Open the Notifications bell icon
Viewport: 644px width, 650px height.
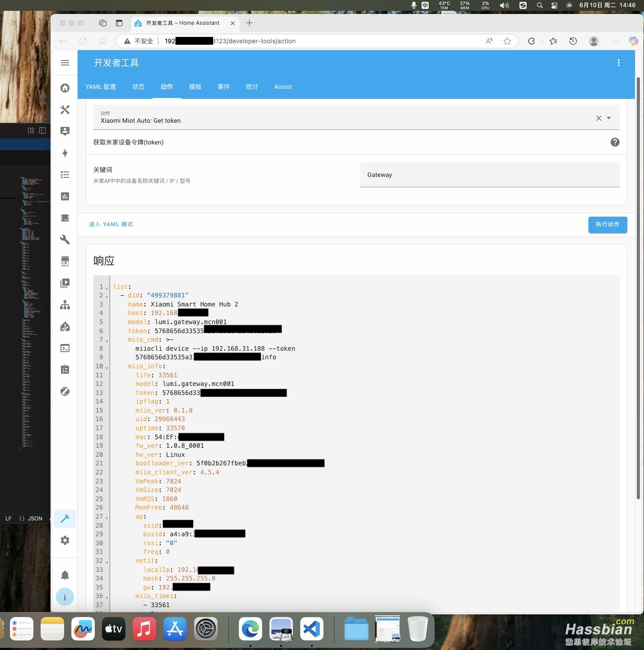65,575
